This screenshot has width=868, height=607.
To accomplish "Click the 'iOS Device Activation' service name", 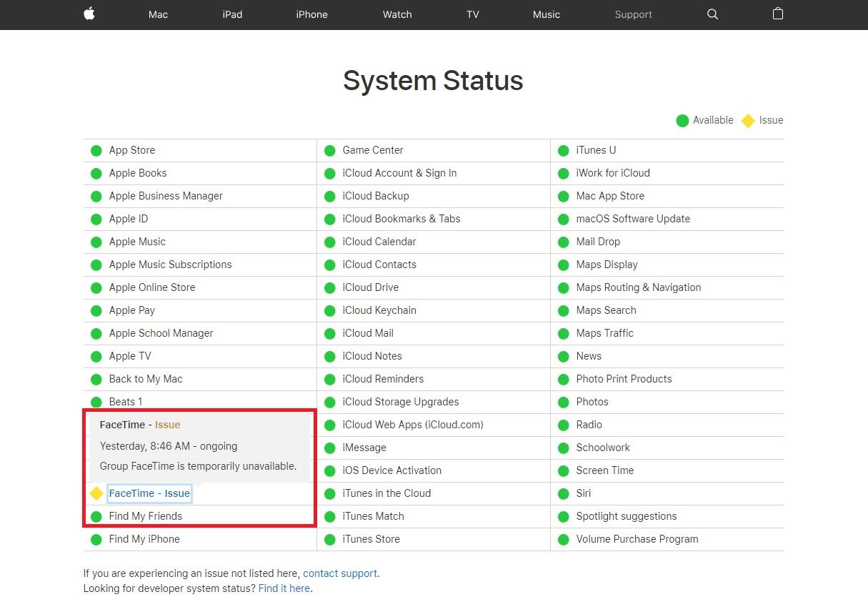I will [x=392, y=470].
